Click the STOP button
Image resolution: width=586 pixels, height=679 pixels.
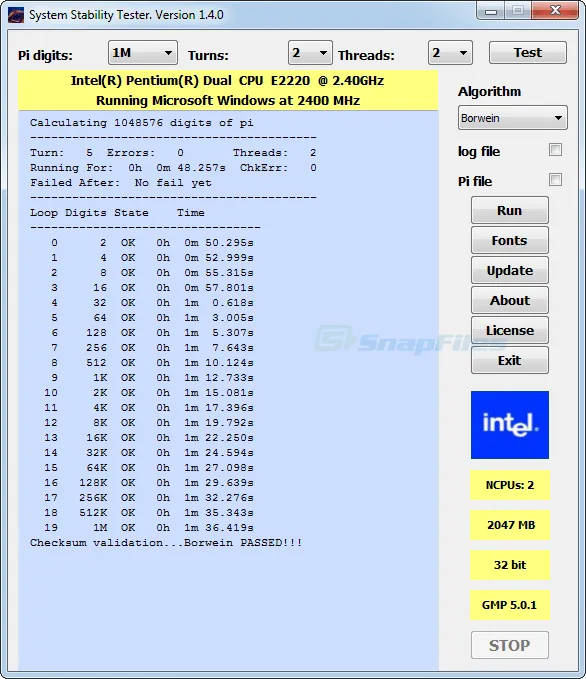(510, 645)
